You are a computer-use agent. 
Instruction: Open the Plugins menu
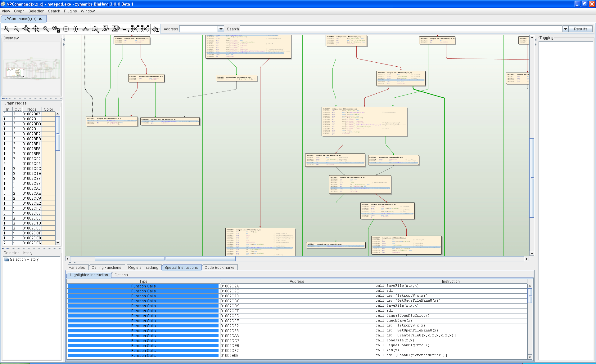[70, 11]
